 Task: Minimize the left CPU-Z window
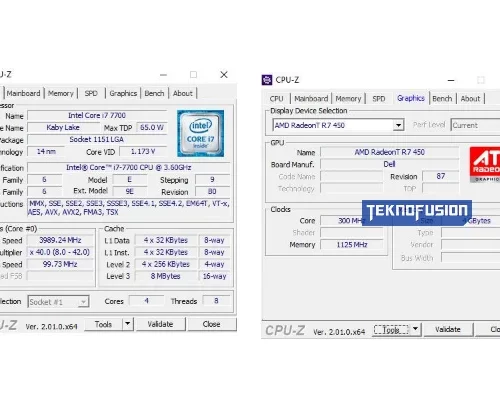(163, 75)
